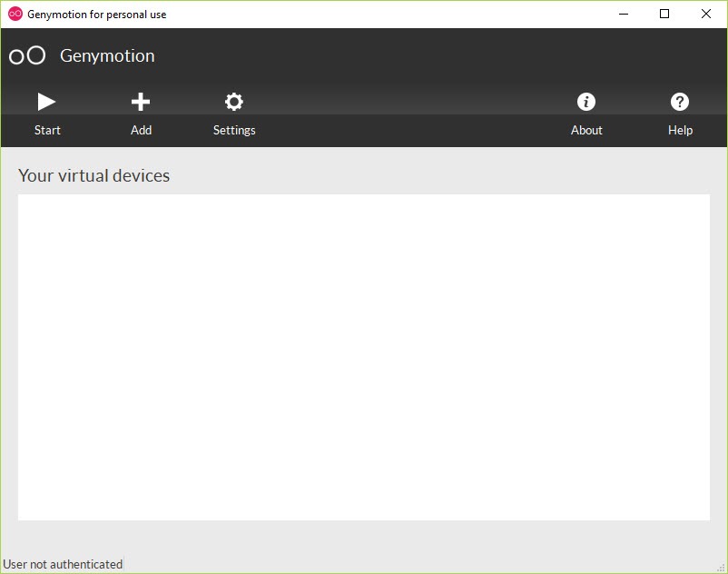Open the Settings gear
Viewport: 728px width, 574px height.
click(x=234, y=114)
